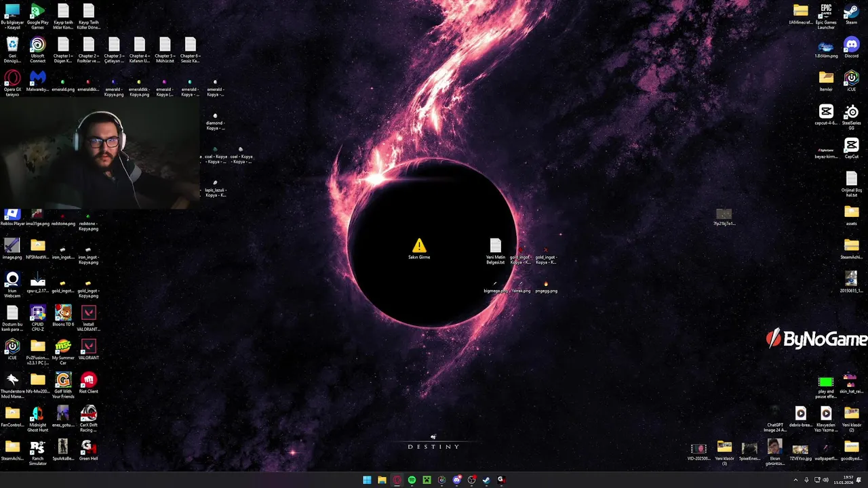Select Yeni Metin Belgesi.txt file
868x488 pixels.
click(496, 251)
